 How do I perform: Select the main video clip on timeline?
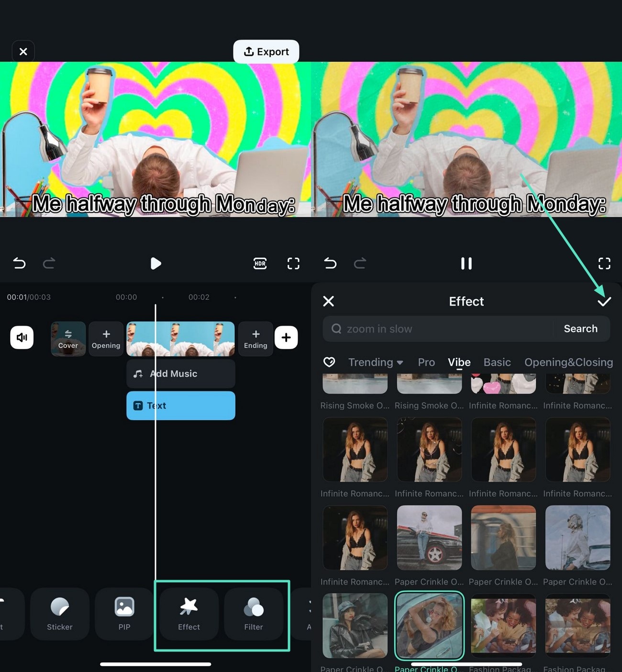coord(180,339)
